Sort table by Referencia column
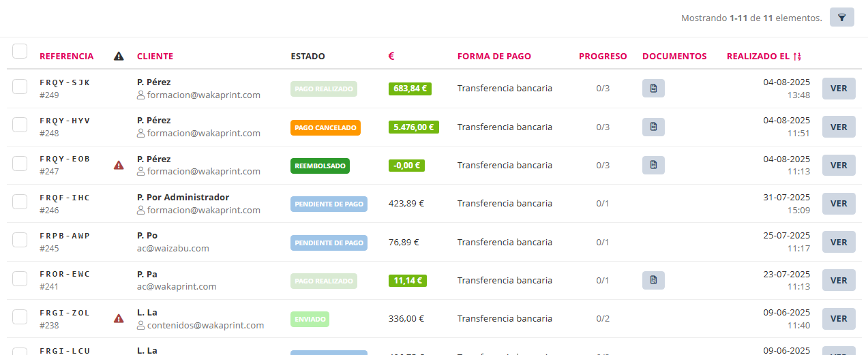 click(x=66, y=57)
